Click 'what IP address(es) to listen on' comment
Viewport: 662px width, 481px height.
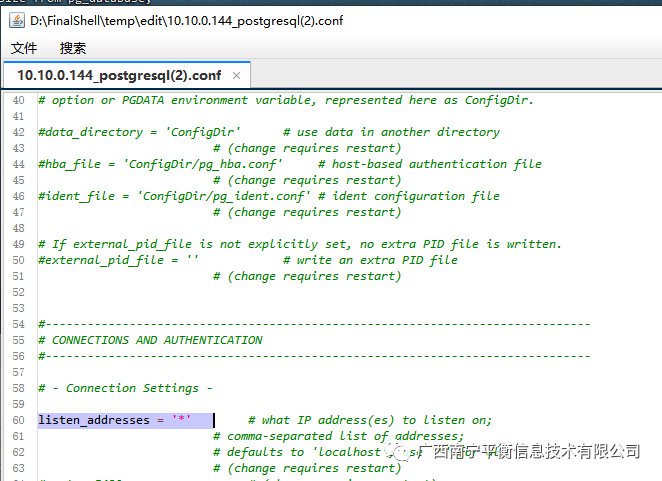pyautogui.click(x=370, y=420)
